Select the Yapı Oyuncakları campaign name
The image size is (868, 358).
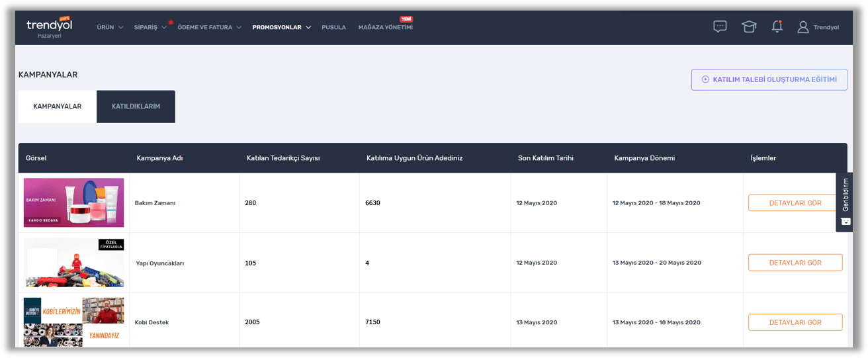click(160, 263)
